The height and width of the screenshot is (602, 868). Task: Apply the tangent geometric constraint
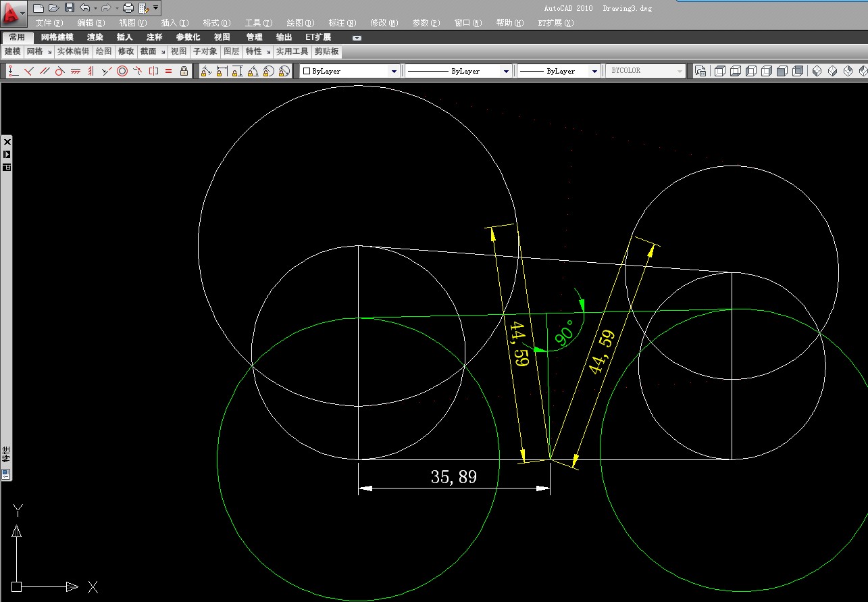coord(60,71)
